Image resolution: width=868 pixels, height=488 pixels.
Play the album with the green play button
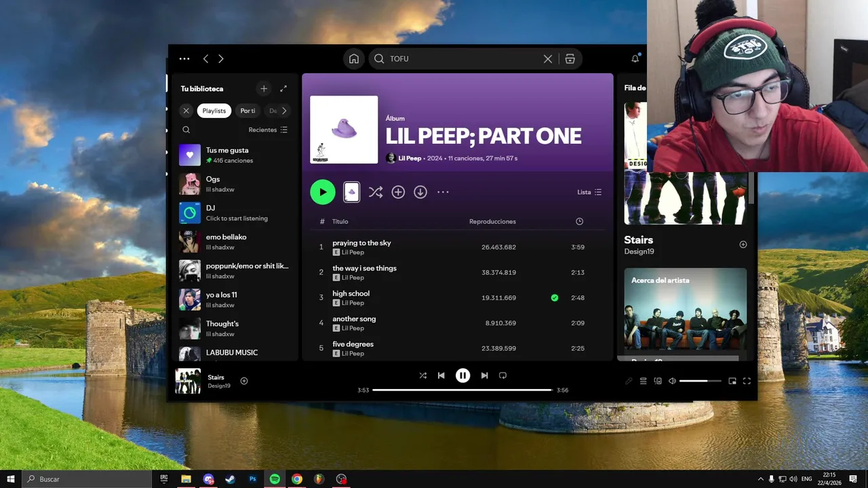click(x=323, y=192)
